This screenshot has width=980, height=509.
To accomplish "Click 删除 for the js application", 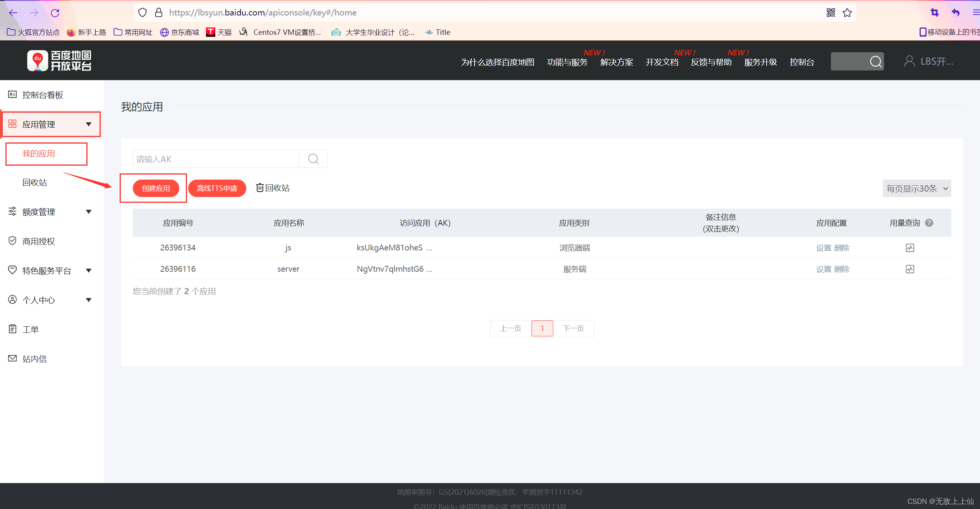I will [x=842, y=248].
